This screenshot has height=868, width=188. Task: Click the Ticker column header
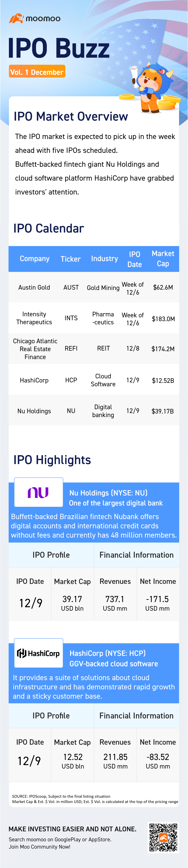click(71, 259)
